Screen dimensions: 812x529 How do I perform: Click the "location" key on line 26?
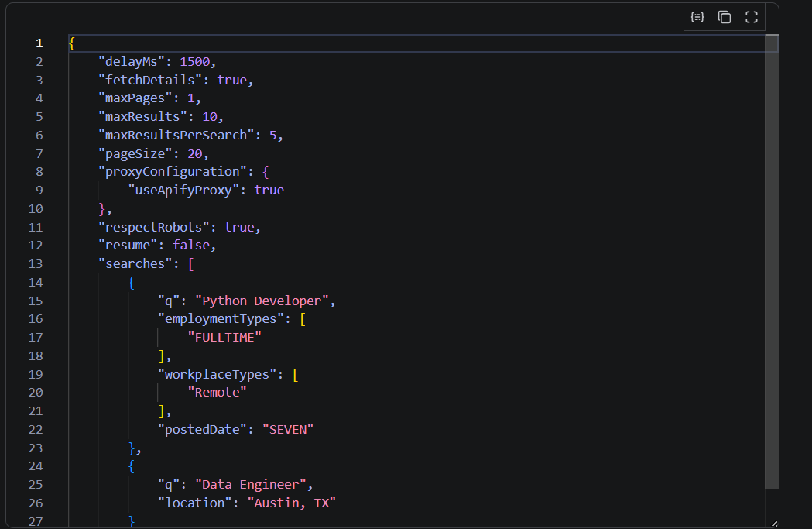195,503
